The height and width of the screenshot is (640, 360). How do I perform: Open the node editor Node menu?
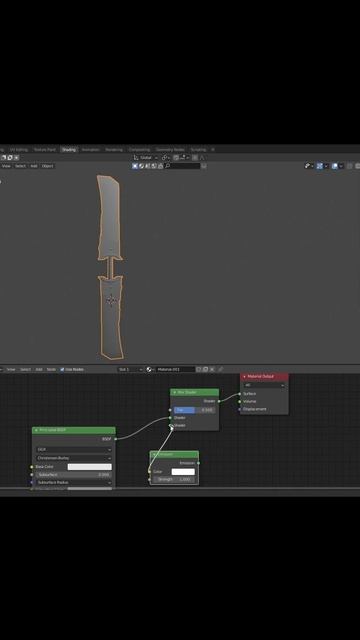[x=51, y=369]
